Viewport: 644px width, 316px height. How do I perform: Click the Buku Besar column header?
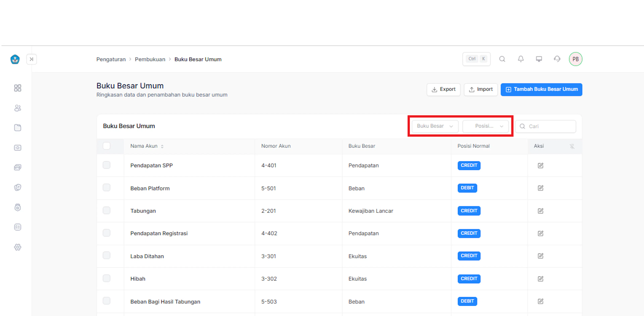click(362, 146)
